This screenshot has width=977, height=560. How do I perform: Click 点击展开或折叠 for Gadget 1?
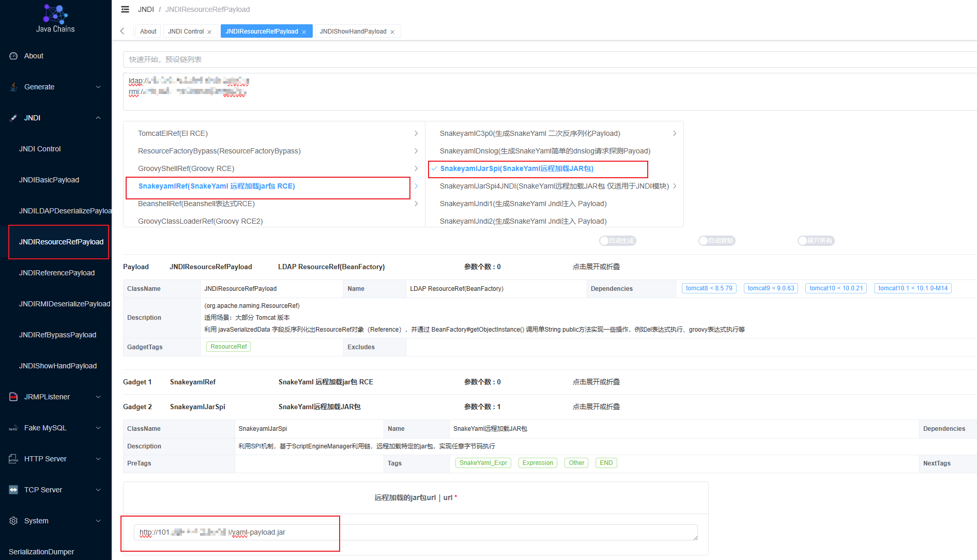(596, 382)
